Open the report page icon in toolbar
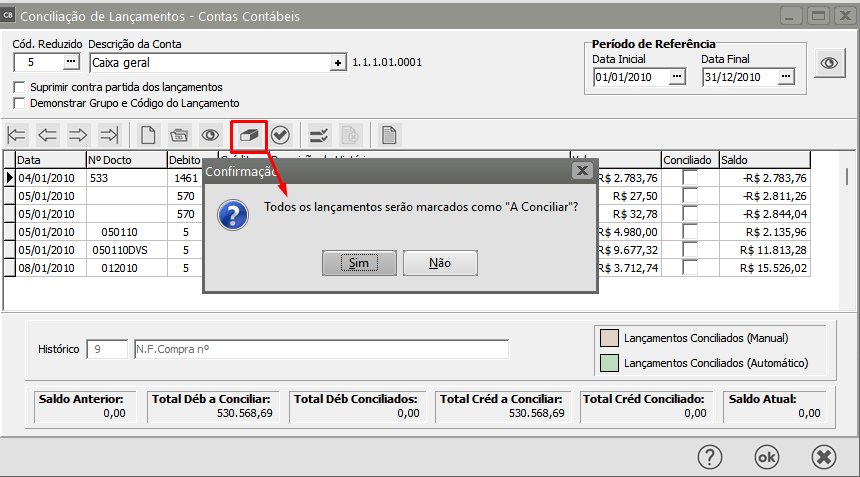Screen dimensions: 860x477 389,135
